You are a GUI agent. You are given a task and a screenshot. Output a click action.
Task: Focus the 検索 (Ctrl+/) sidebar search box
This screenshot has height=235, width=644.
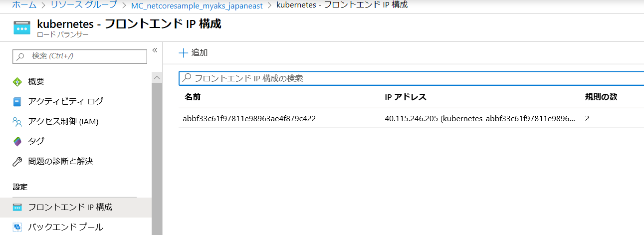[80, 56]
